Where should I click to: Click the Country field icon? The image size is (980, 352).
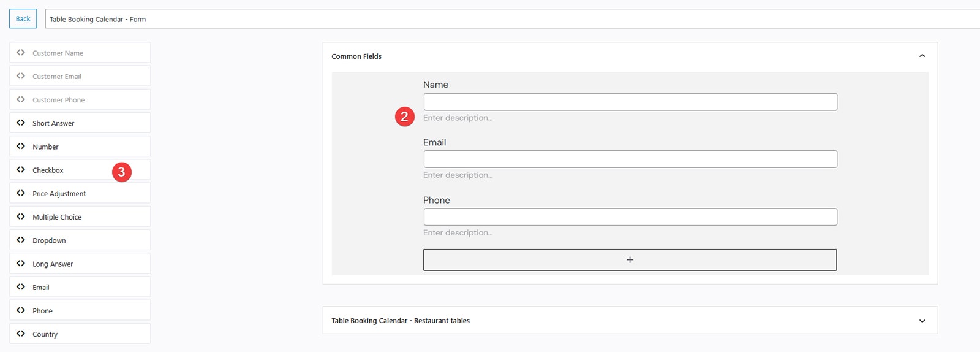(x=21, y=334)
